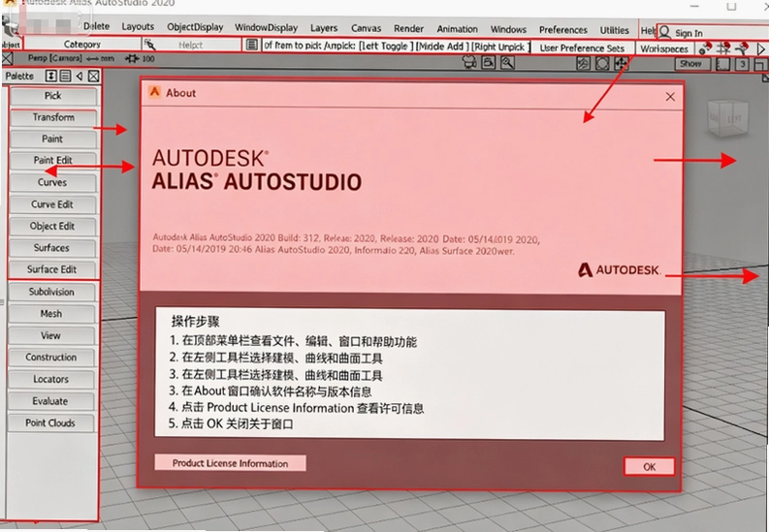This screenshot has height=532, width=769.
Task: Click the up-down arrows icon in Palette header
Action: [x=50, y=76]
